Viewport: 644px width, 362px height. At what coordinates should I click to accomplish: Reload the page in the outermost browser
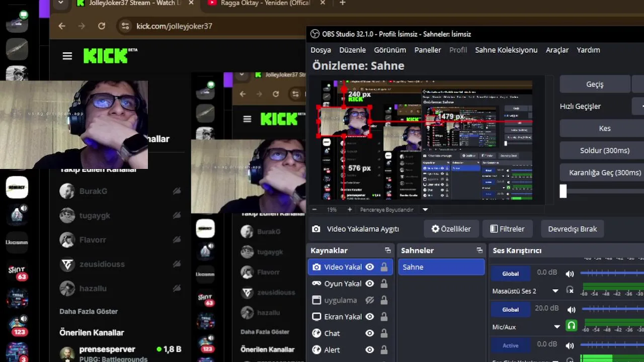pyautogui.click(x=102, y=26)
